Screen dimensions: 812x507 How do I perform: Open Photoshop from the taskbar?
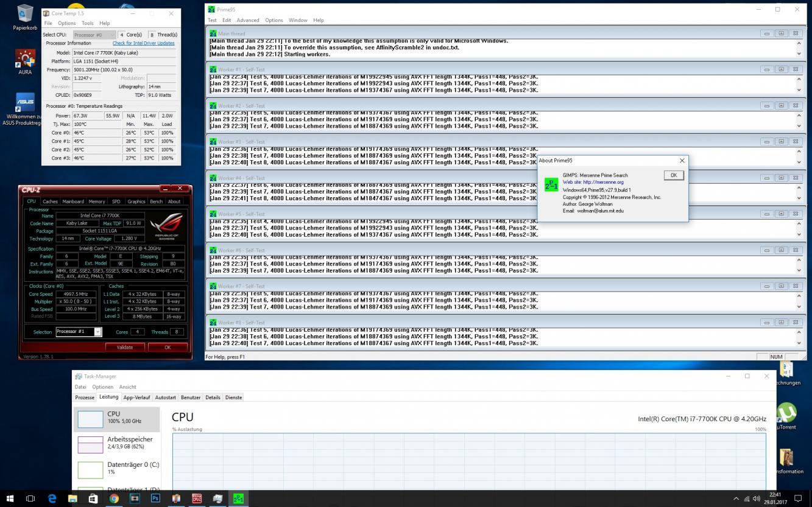[x=155, y=498]
